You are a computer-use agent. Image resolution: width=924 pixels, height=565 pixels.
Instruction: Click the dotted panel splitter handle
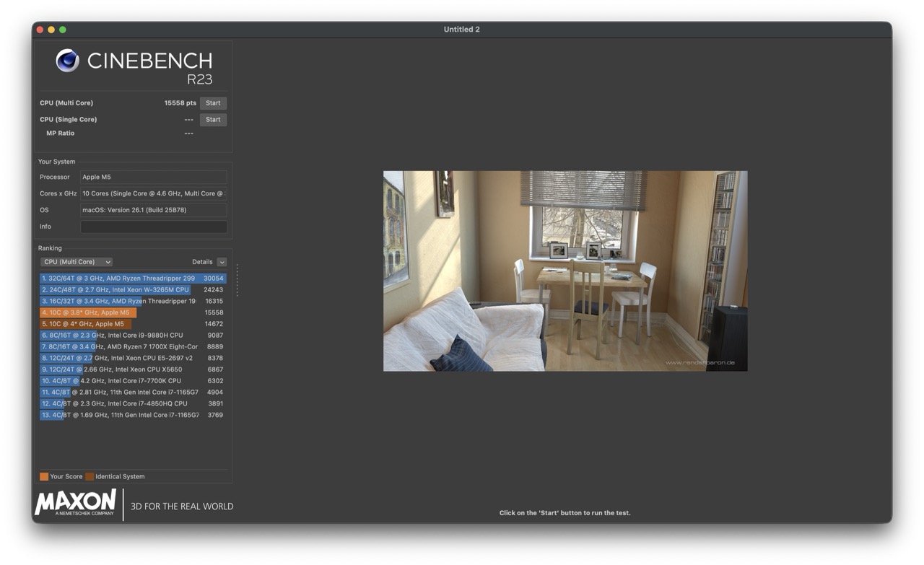[237, 280]
